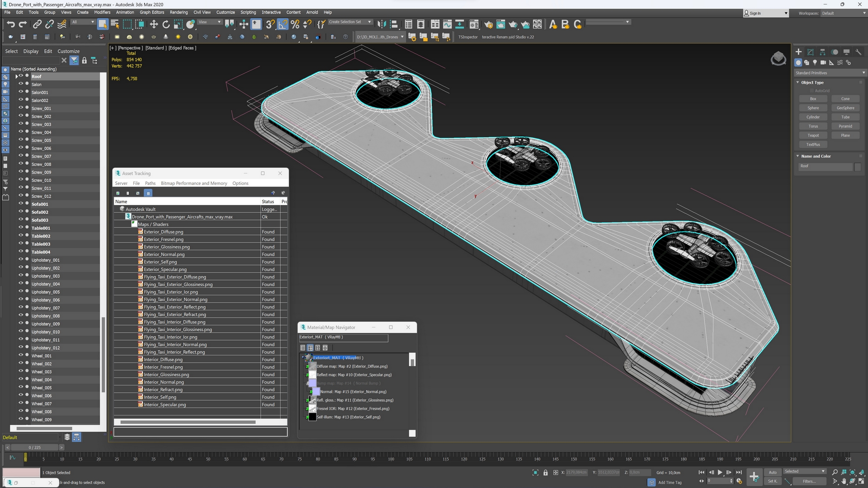Click the object color swatch beside Roof
This screenshot has height=488, width=868.
point(858,166)
